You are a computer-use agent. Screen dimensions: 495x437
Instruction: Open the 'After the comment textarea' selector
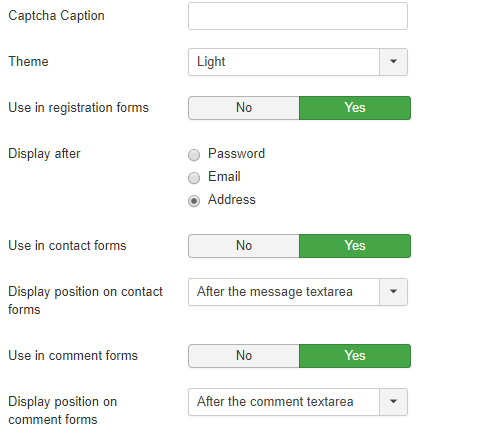[298, 402]
